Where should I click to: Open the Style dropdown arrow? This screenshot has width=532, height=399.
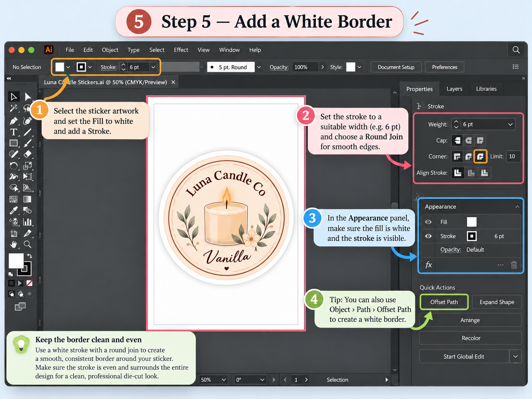click(x=359, y=67)
